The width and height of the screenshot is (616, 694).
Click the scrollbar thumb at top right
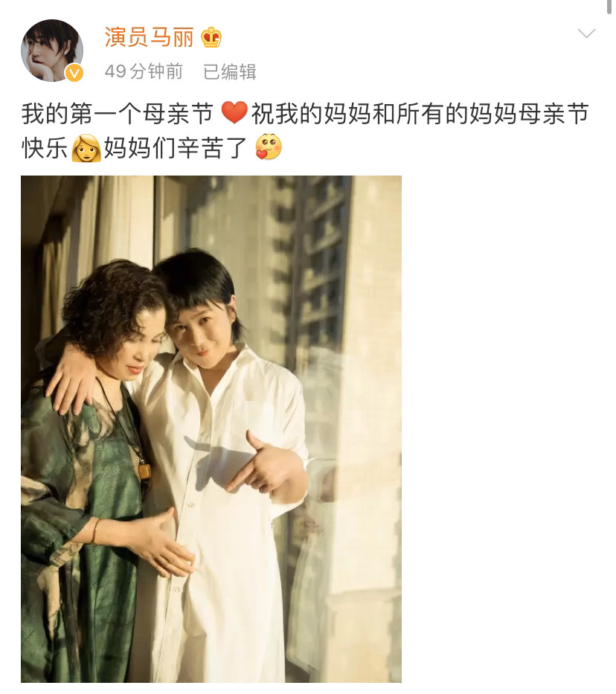tap(610, 8)
